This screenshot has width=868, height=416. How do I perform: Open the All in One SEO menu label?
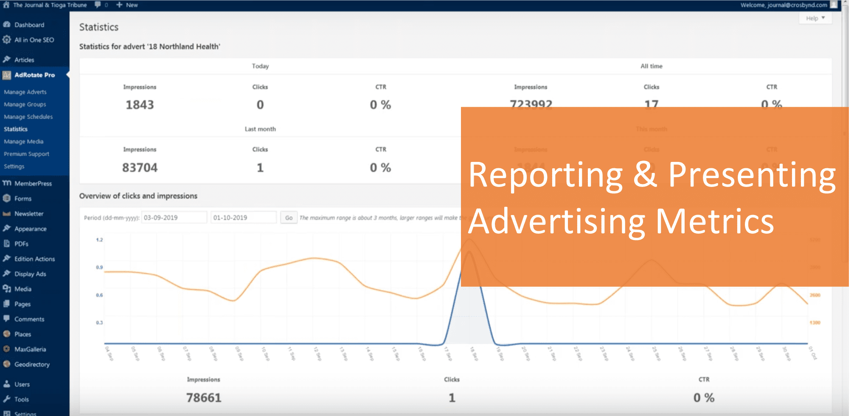(34, 40)
